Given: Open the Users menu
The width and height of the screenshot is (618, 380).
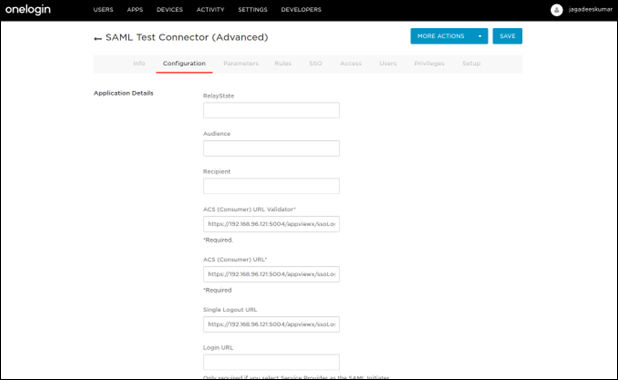Looking at the screenshot, I should (103, 9).
